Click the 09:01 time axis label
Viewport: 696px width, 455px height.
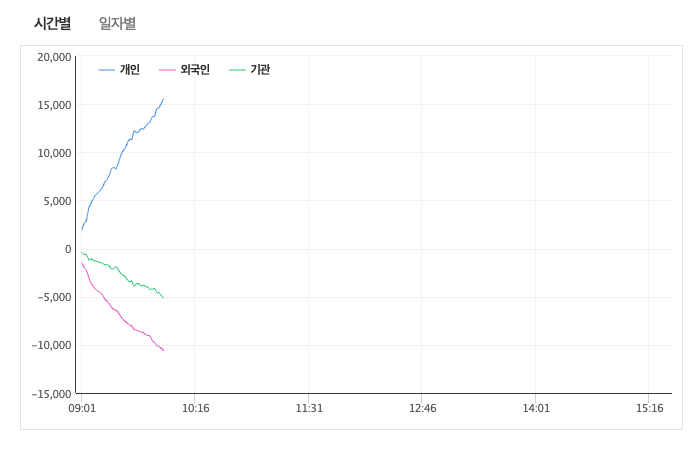point(82,408)
